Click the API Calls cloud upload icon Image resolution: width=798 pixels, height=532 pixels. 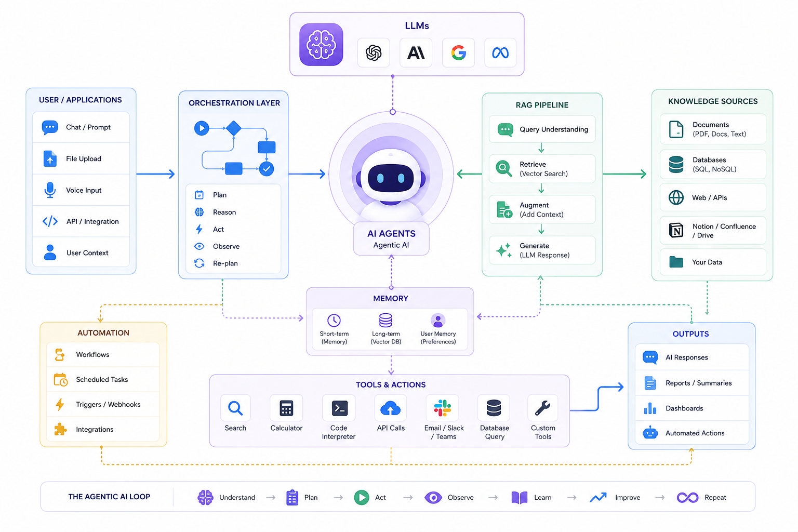tap(391, 408)
